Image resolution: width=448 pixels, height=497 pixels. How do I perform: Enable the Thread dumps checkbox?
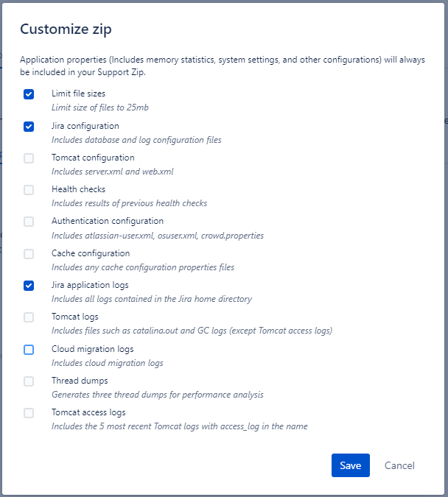point(29,381)
